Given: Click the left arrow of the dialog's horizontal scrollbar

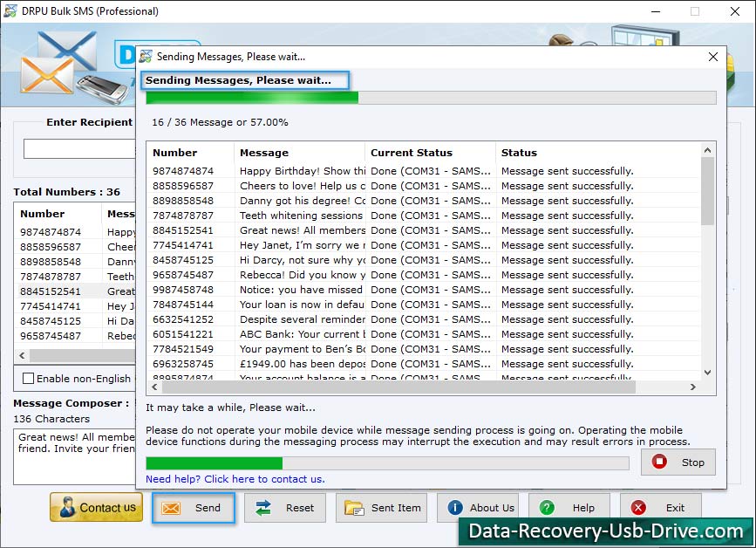Looking at the screenshot, I should coord(154,387).
